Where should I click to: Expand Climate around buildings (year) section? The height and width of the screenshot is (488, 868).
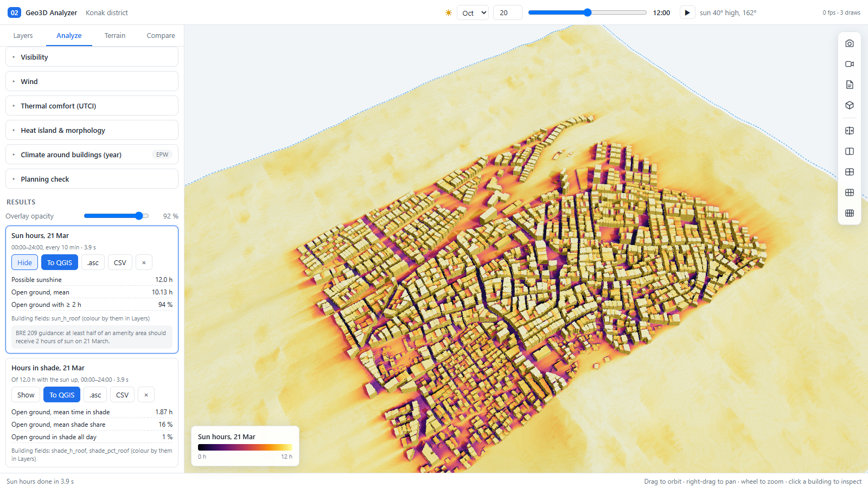click(x=92, y=155)
